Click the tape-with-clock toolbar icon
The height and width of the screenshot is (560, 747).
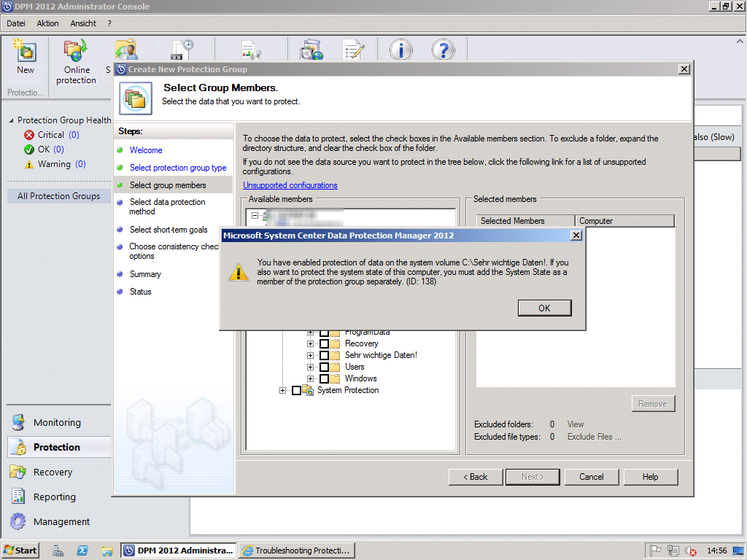pos(182,50)
